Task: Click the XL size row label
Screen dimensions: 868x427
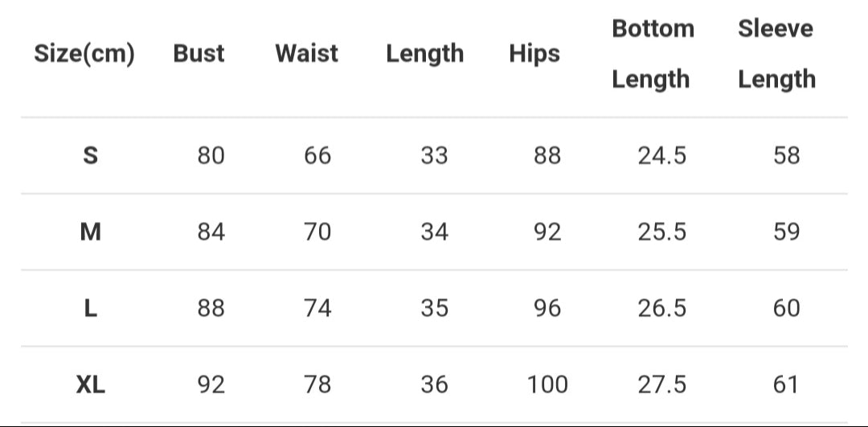Action: point(91,385)
